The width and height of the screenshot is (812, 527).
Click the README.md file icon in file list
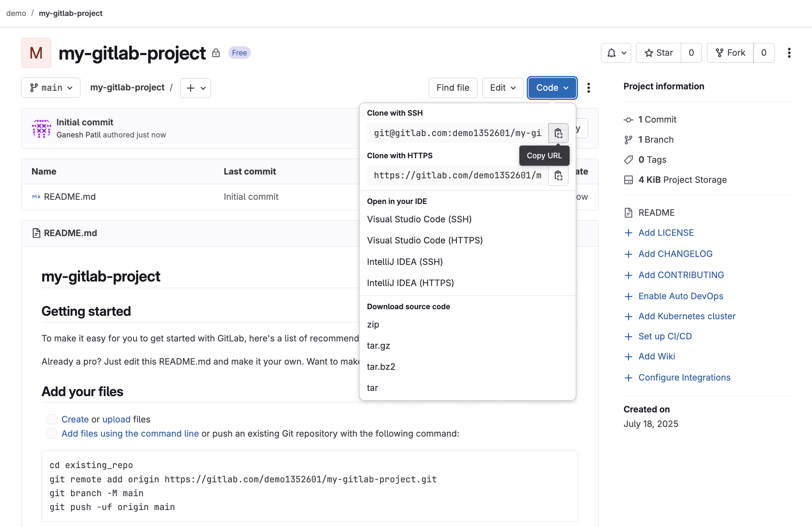click(x=36, y=196)
